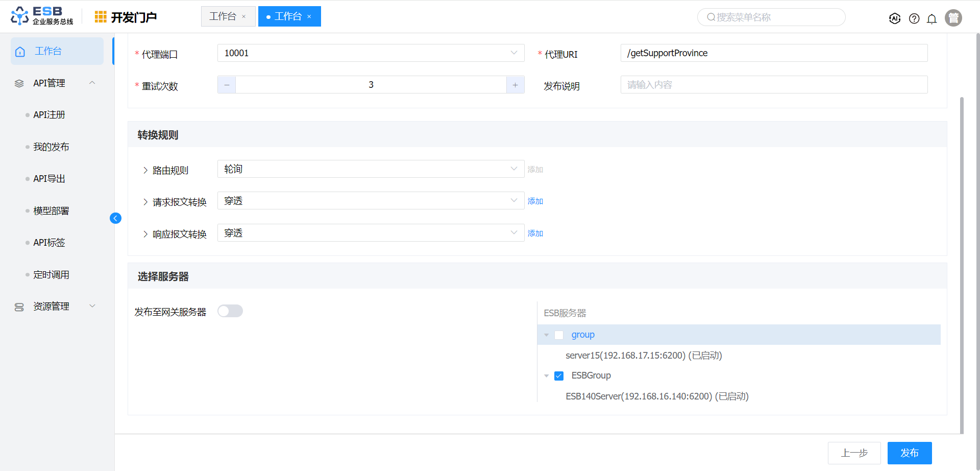Expand the 请求报文转换 row chevron

coord(145,202)
